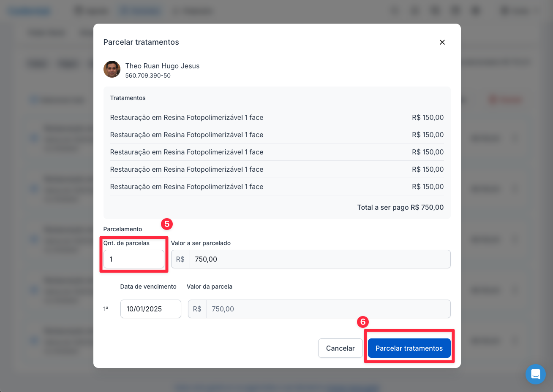Close the Parcelar tratamentos dialog with X
Image resolution: width=553 pixels, height=392 pixels.
(442, 42)
